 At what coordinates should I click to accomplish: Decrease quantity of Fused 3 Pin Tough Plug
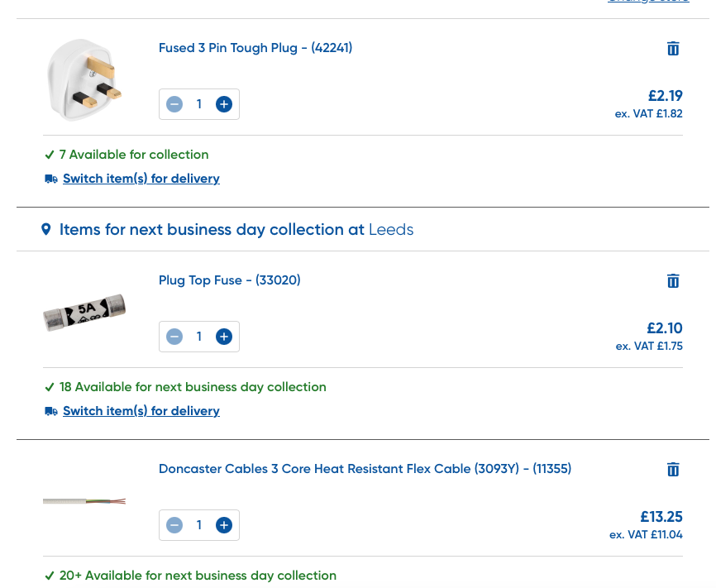pos(174,104)
